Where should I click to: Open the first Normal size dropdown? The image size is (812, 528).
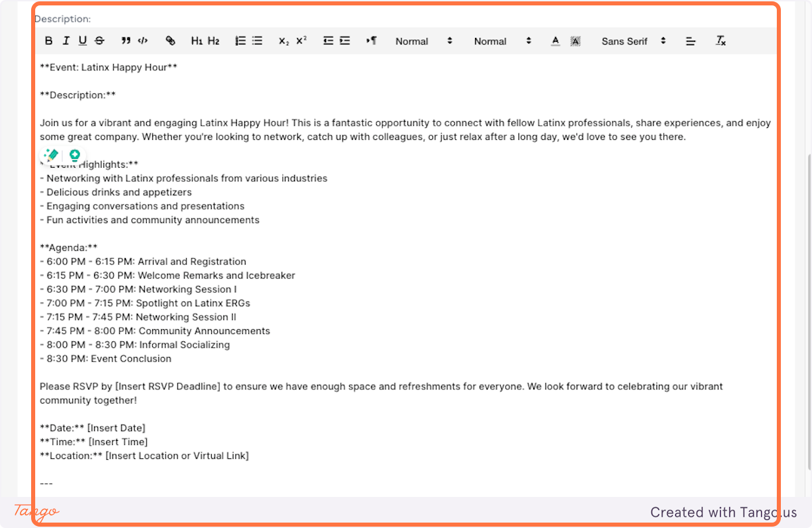[424, 41]
